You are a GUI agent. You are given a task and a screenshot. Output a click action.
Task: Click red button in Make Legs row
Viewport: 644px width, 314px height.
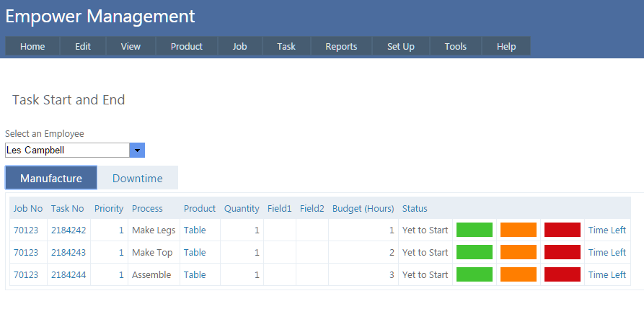click(562, 230)
